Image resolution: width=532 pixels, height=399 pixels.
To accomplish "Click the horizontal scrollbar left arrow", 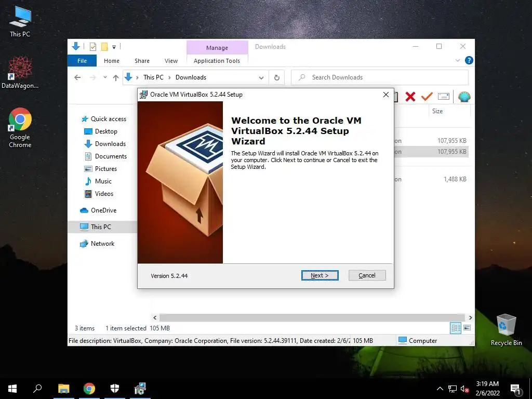I will click(x=155, y=317).
